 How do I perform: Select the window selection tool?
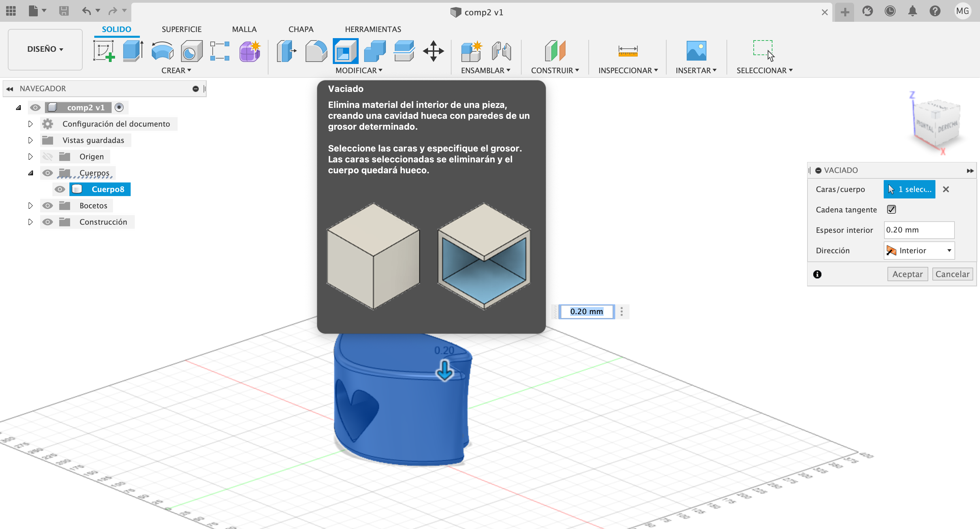(x=764, y=51)
